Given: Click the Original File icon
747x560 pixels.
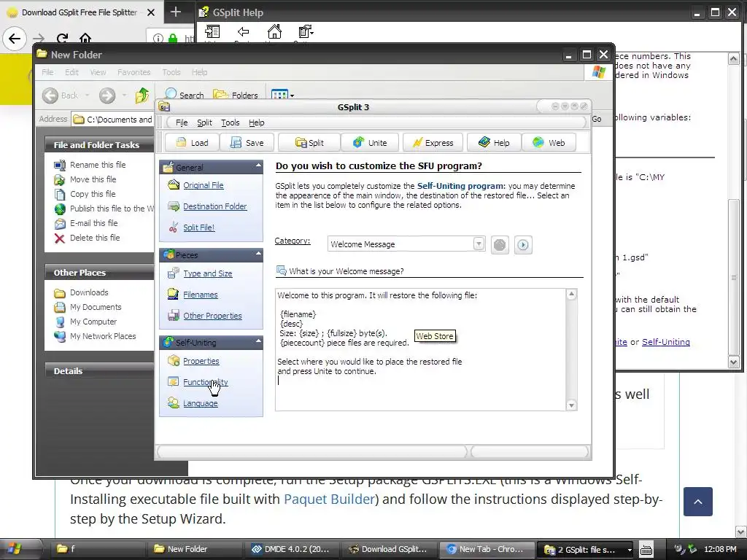Looking at the screenshot, I should 174,184.
